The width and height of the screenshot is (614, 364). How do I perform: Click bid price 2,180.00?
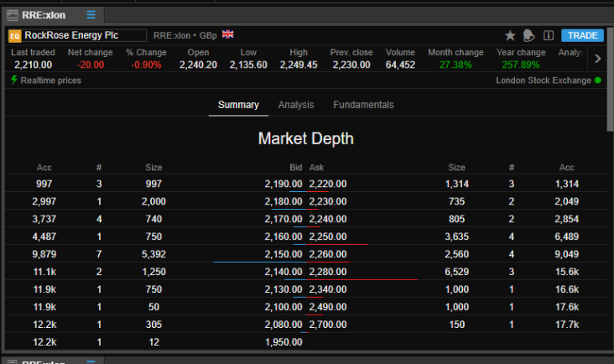tap(284, 201)
